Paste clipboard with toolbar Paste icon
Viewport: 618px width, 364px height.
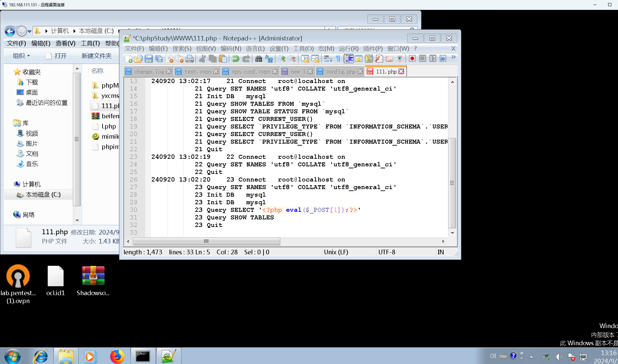point(223,59)
